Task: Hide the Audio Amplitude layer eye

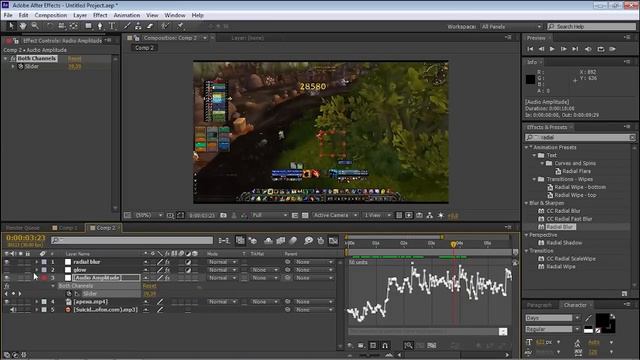Action: click(x=7, y=278)
